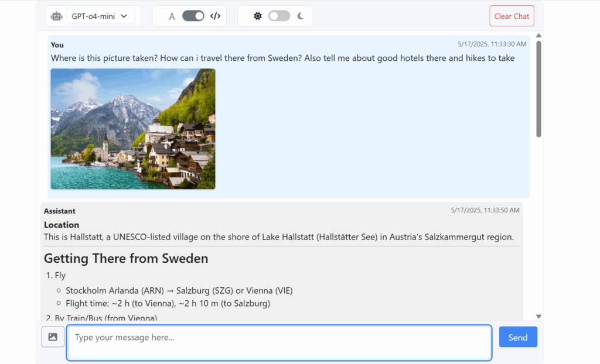The width and height of the screenshot is (600, 364).
Task: Open the Hallstatt photo thumbnail
Action: click(x=132, y=129)
